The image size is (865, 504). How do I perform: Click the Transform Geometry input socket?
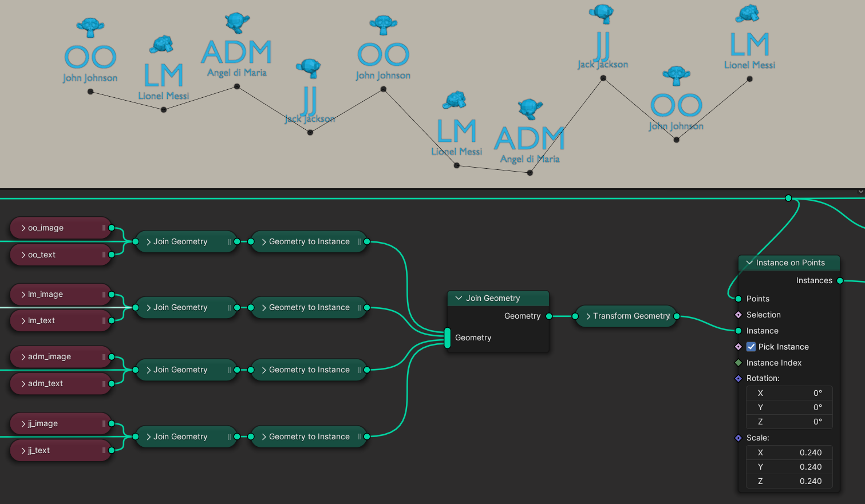point(575,316)
